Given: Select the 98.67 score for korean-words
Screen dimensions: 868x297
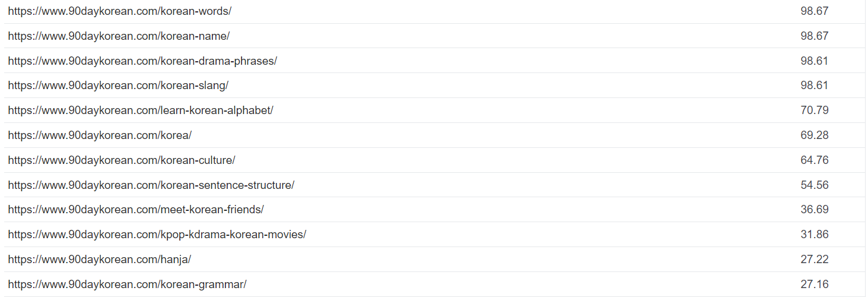Looking at the screenshot, I should pos(815,11).
